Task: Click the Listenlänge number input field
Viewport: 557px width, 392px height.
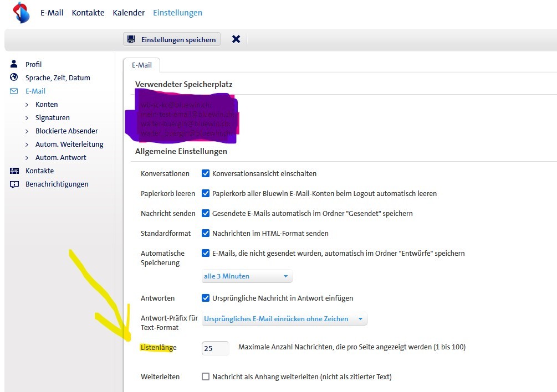Action: 216,348
